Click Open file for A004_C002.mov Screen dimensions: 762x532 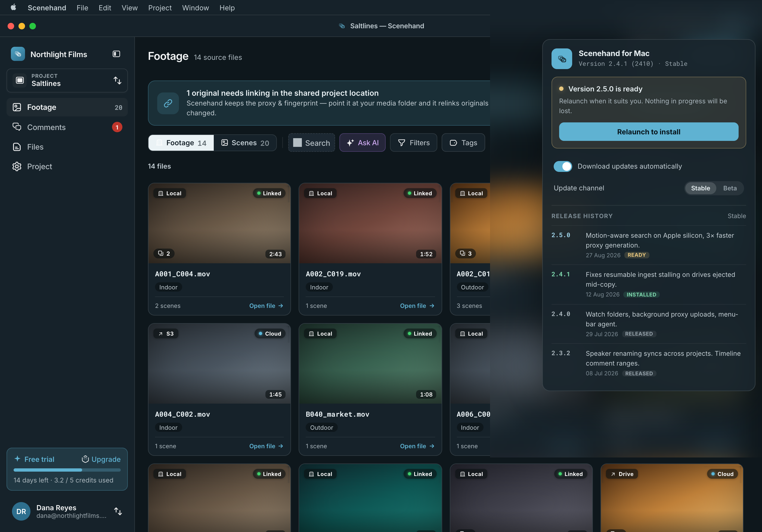coord(266,446)
